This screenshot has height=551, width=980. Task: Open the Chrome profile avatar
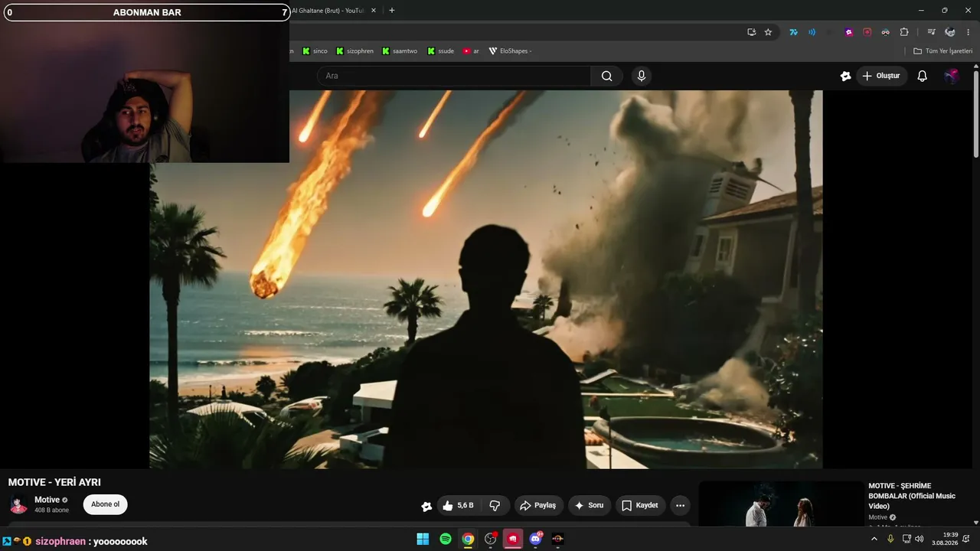[950, 32]
